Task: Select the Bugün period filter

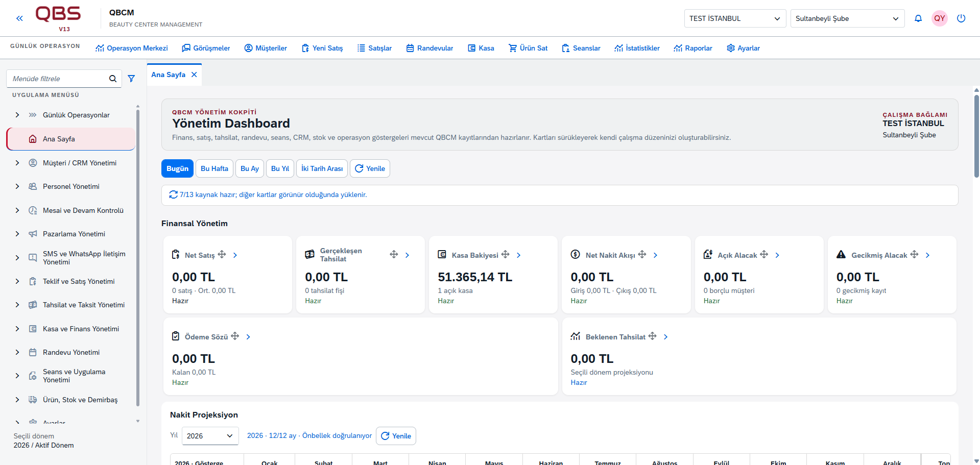Action: (177, 168)
